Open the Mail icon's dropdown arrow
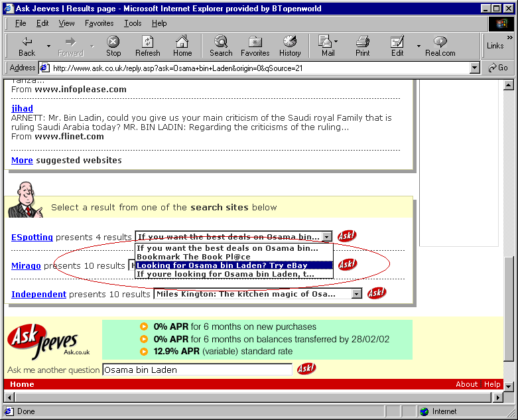This screenshot has width=518, height=420. click(336, 42)
